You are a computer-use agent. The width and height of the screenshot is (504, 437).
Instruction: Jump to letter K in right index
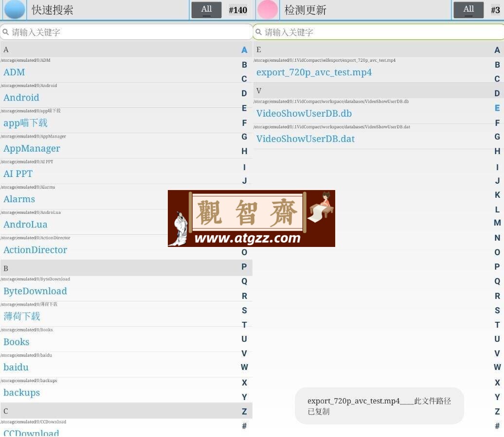coord(497,195)
